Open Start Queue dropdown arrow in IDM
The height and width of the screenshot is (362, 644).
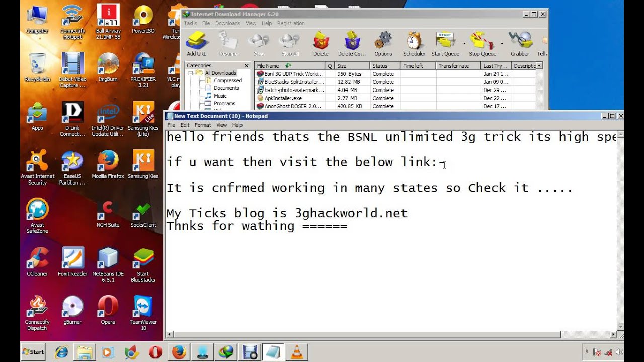coord(464,44)
